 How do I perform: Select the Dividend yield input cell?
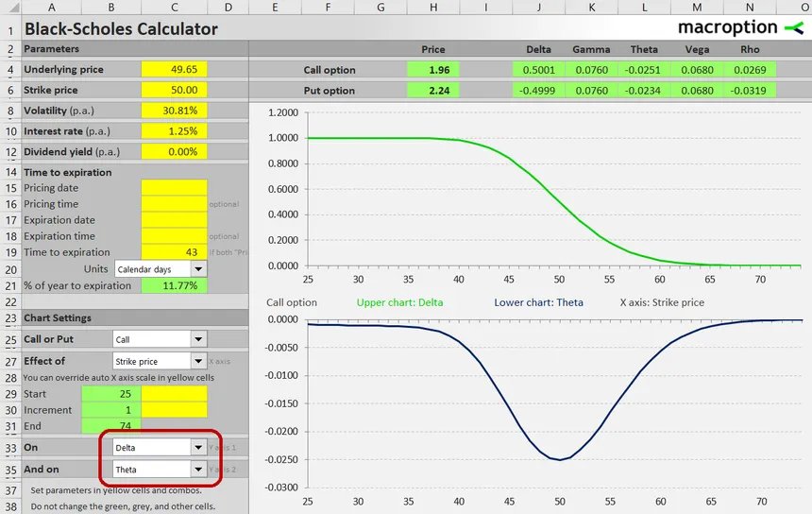pyautogui.click(x=174, y=151)
